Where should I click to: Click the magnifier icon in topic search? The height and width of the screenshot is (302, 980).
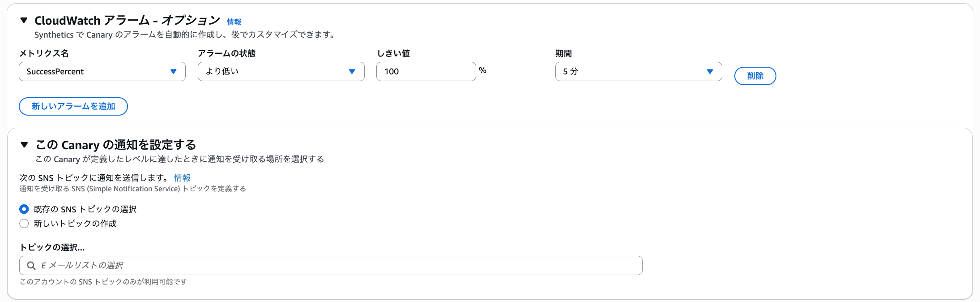(31, 266)
